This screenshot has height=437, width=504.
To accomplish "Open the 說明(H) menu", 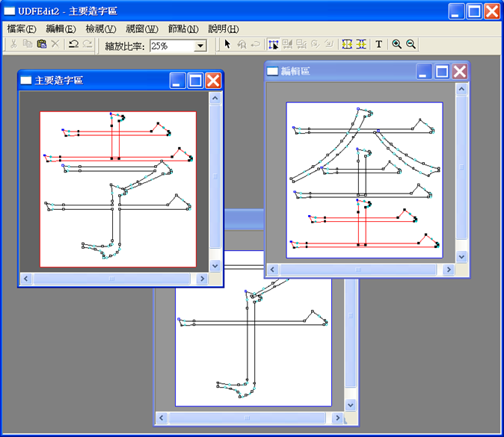I will 224,29.
